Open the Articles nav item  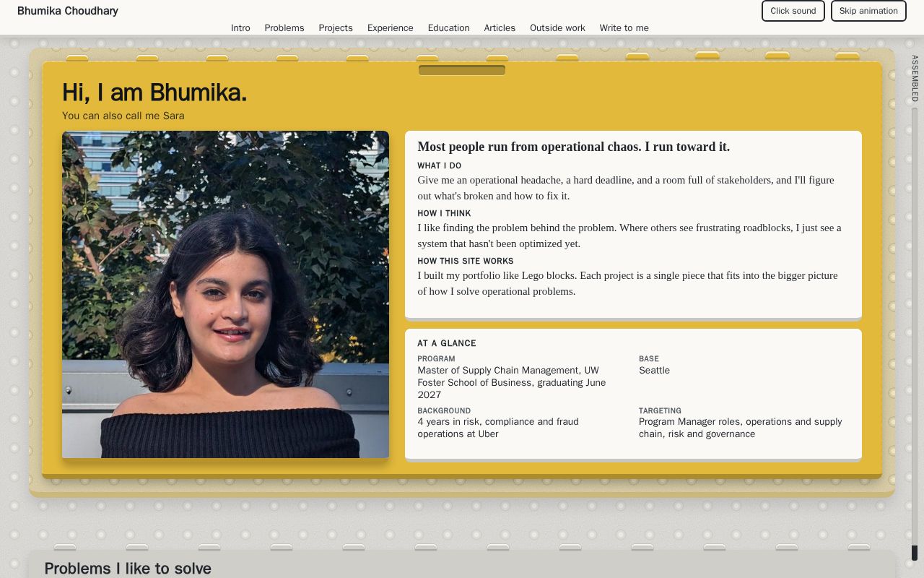tap(500, 28)
